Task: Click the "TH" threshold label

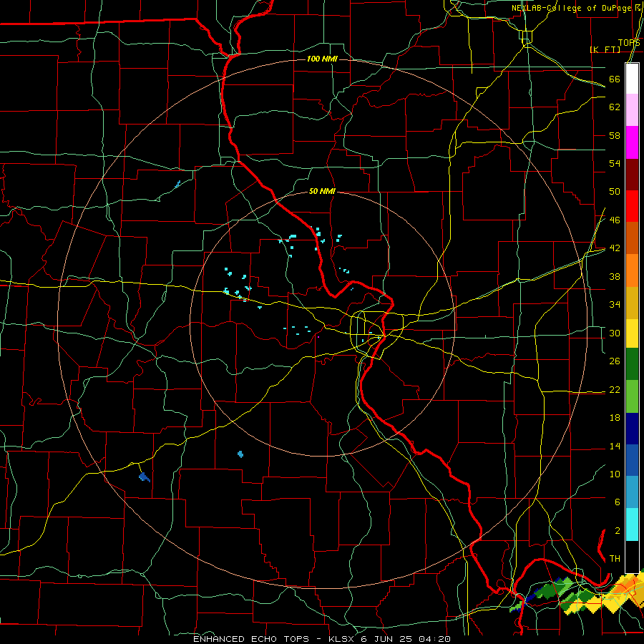Action: pos(615,559)
